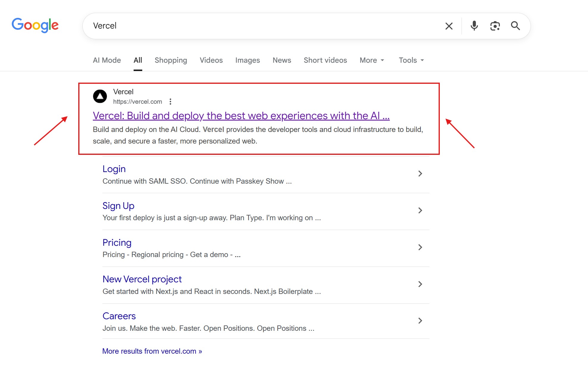Open three-dot menu beside vercel.com URL
The image size is (588, 370).
[170, 102]
